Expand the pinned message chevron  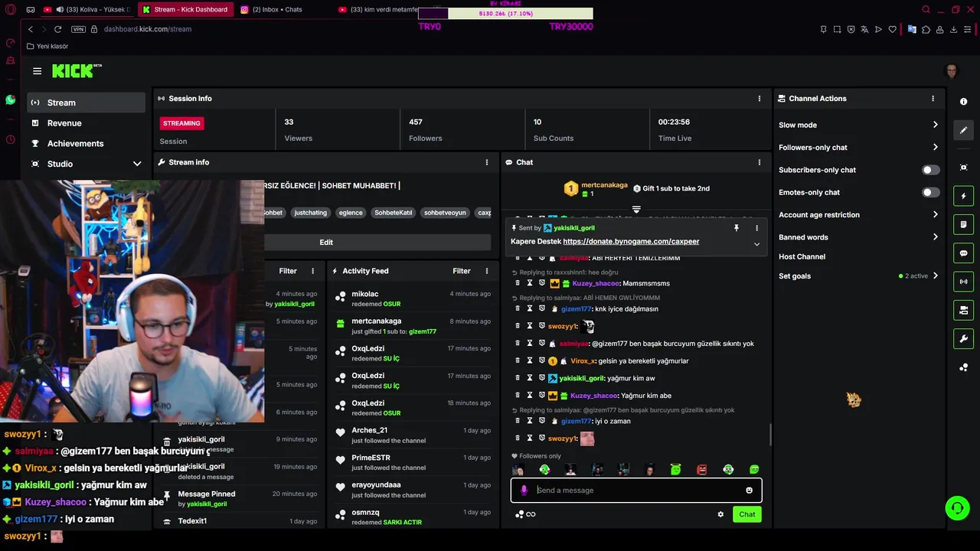coord(756,244)
